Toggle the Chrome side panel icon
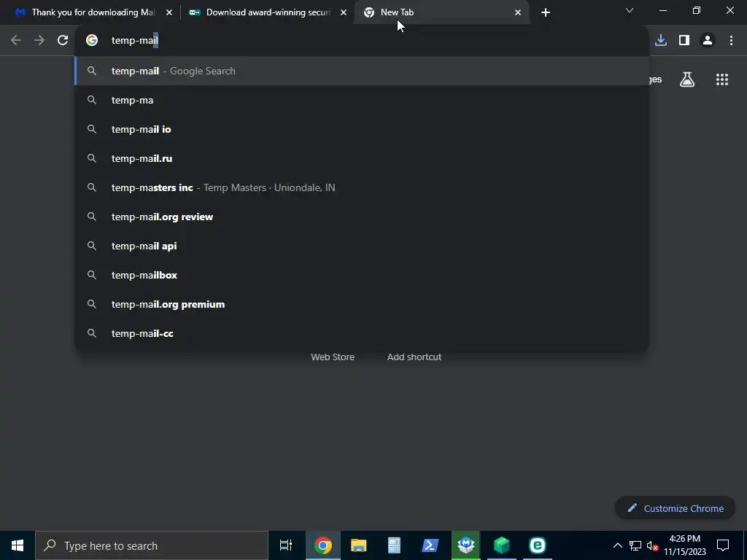Image resolution: width=747 pixels, height=560 pixels. coord(684,41)
